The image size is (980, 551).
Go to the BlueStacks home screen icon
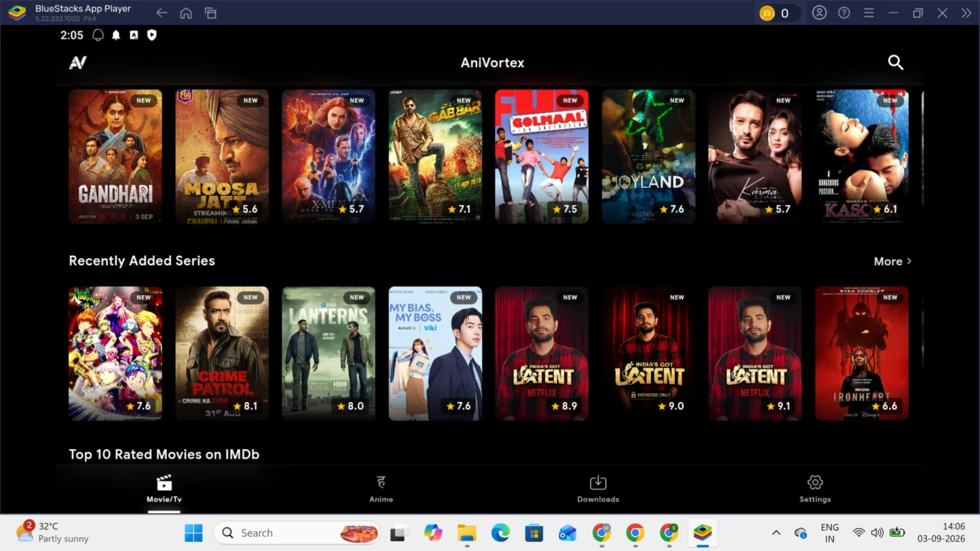click(x=186, y=13)
